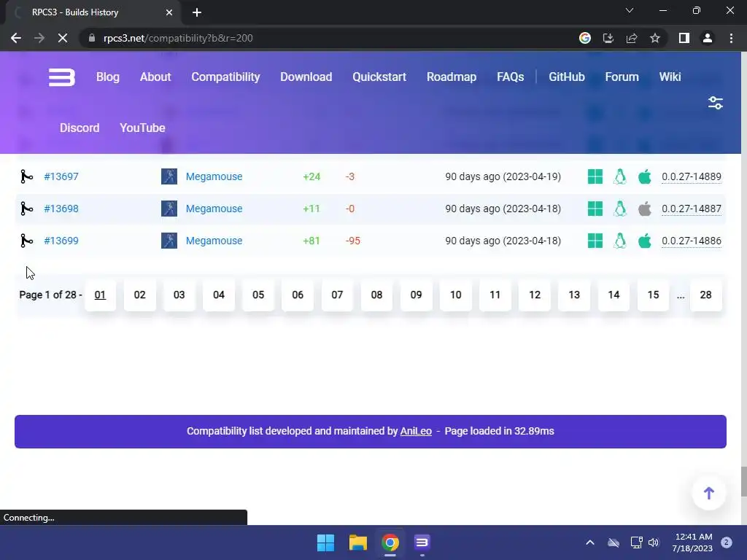Open the About page
This screenshot has height=560, width=747.
(155, 77)
